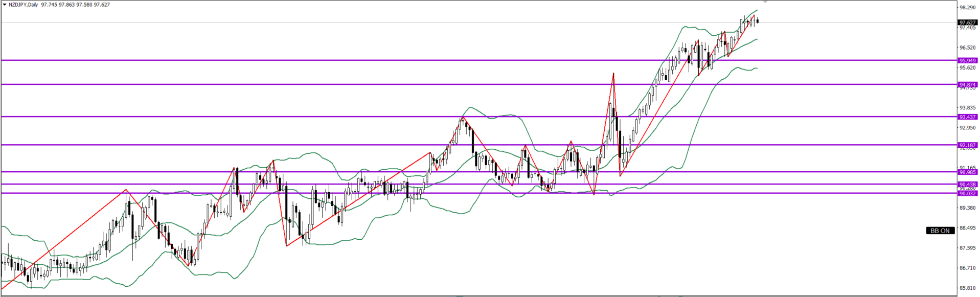Screen dimensions: 980x297
Task: Click the 85.810 price scale value
Action: pyautogui.click(x=967, y=288)
